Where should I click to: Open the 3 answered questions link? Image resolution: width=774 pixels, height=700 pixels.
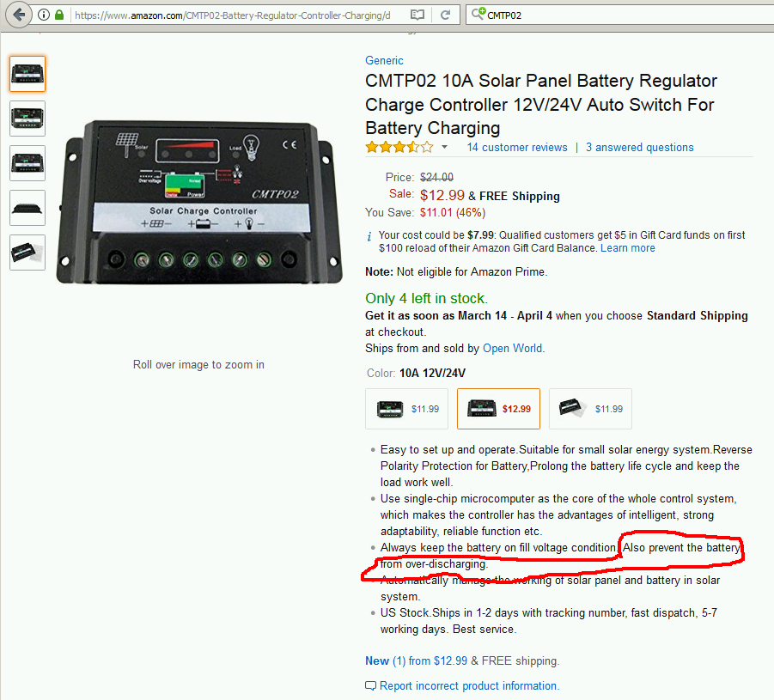[640, 147]
